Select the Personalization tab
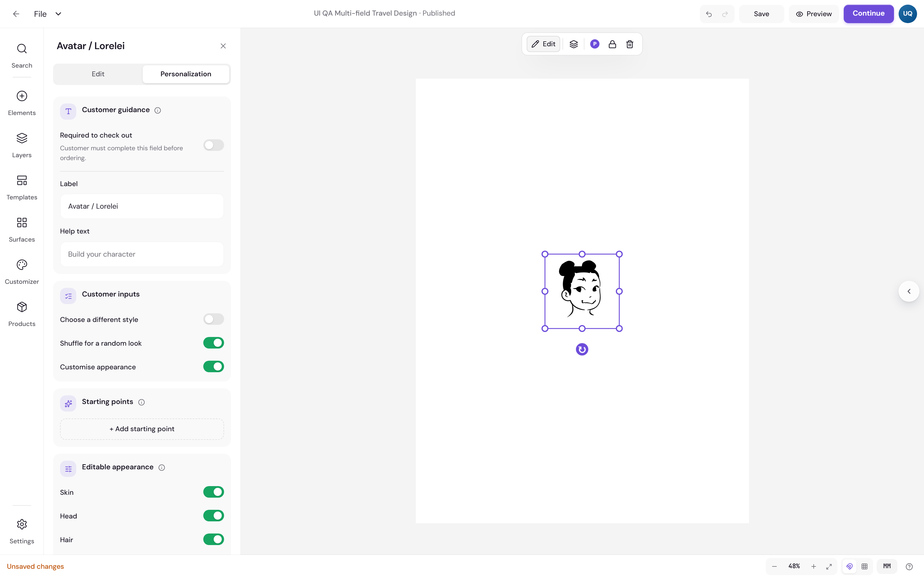924x578 pixels. tap(186, 74)
